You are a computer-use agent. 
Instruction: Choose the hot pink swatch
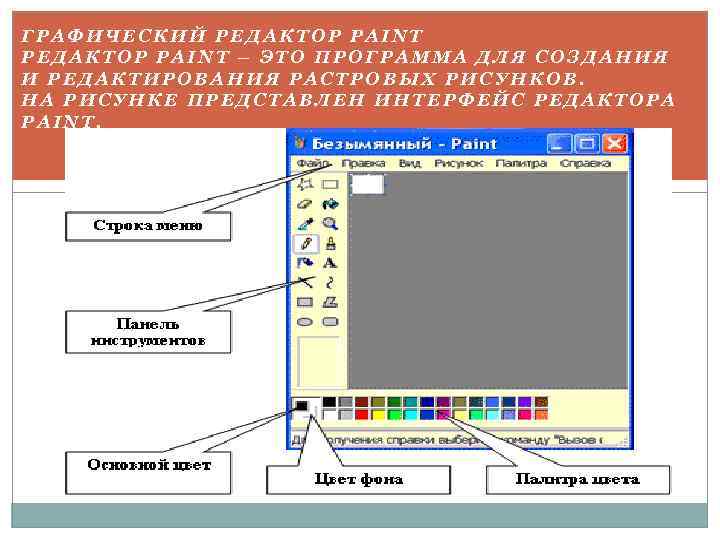tap(525, 415)
